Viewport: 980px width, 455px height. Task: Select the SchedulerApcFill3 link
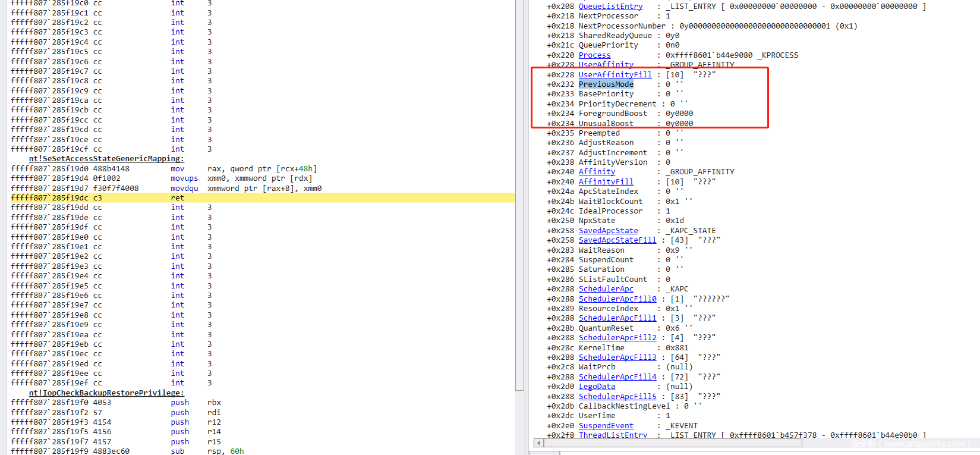click(x=617, y=357)
